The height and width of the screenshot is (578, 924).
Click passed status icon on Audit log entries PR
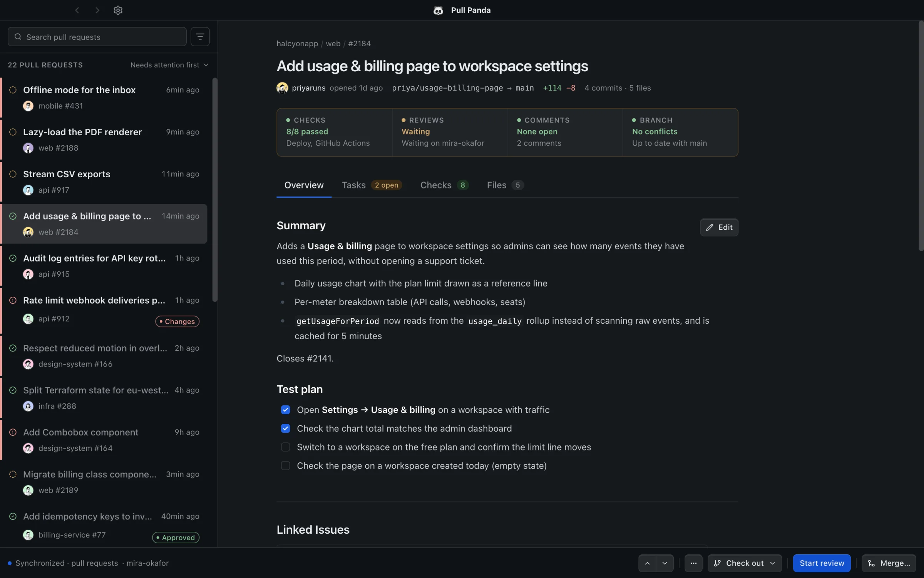(13, 258)
